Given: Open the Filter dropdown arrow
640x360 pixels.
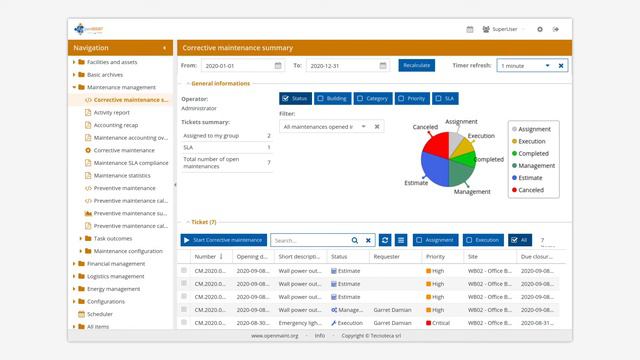Looking at the screenshot, I should [x=363, y=127].
